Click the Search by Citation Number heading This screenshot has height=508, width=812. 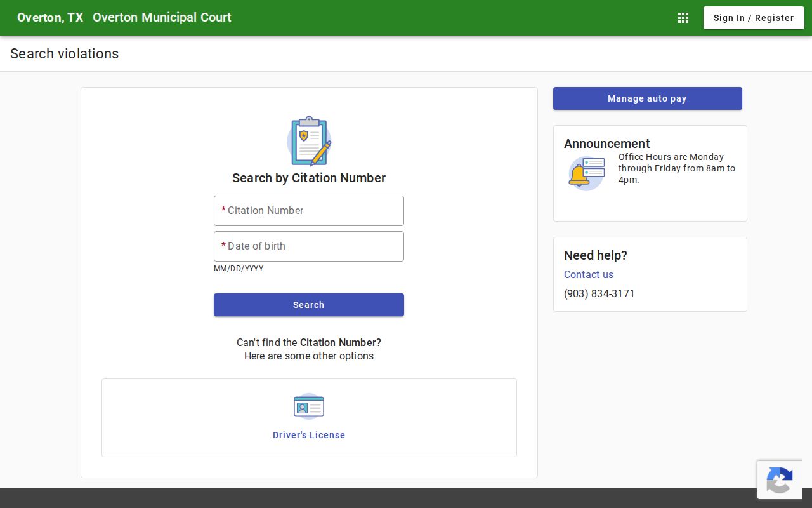[x=309, y=178]
